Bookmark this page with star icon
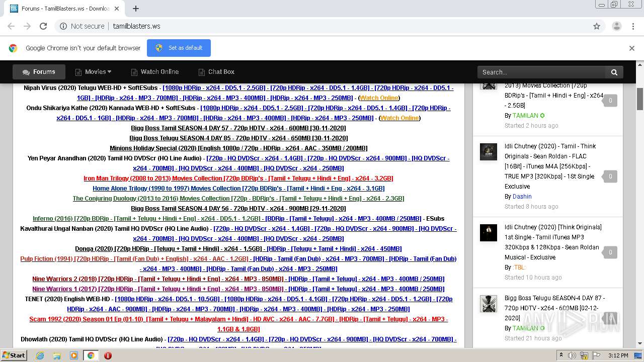The width and height of the screenshot is (644, 362). (x=597, y=26)
